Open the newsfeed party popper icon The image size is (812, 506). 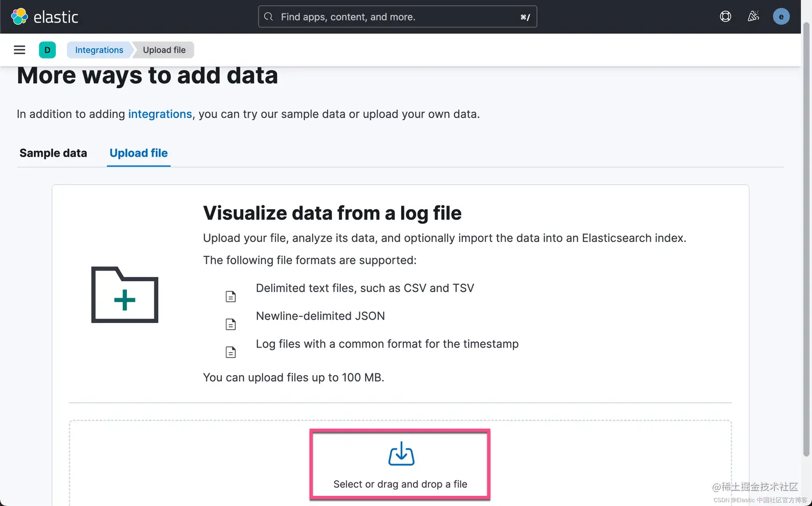(x=753, y=17)
